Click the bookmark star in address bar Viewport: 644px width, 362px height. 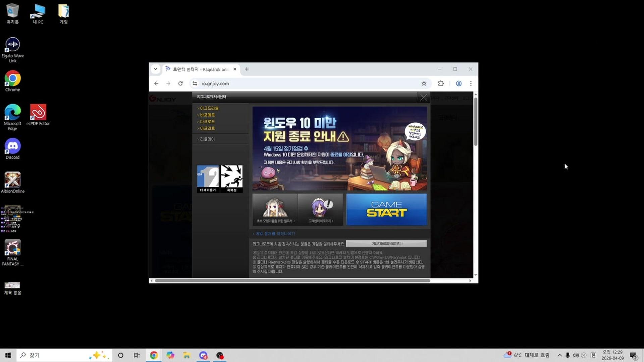pos(424,83)
